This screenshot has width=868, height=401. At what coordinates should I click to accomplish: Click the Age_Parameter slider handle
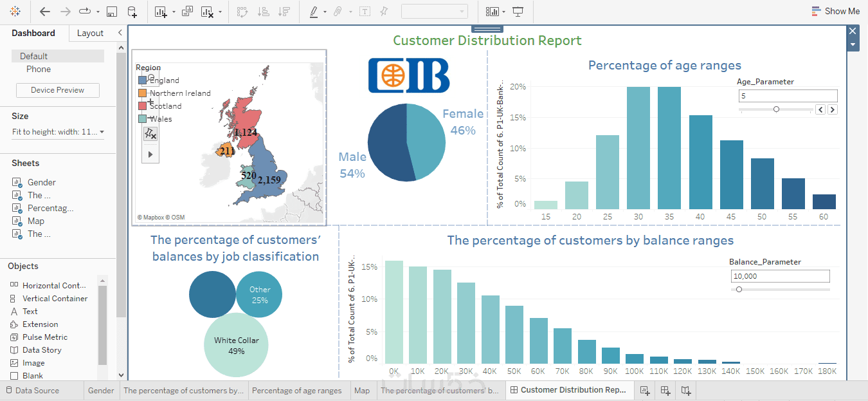(x=776, y=109)
